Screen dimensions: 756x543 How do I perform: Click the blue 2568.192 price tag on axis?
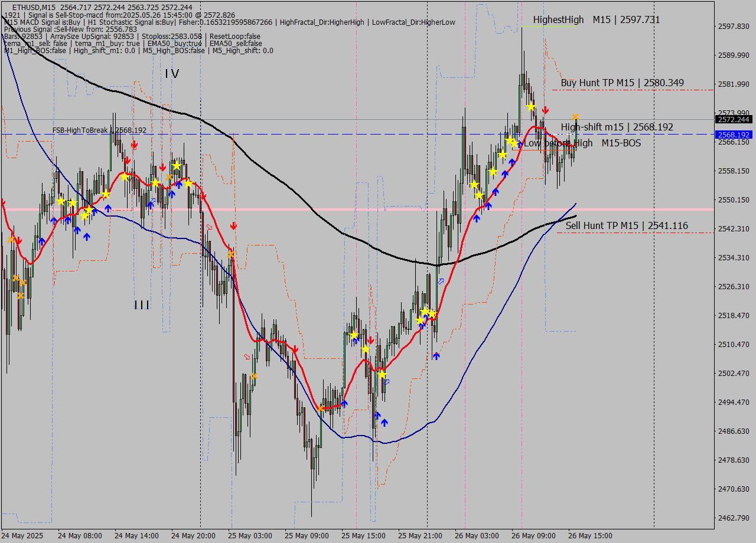click(x=734, y=135)
